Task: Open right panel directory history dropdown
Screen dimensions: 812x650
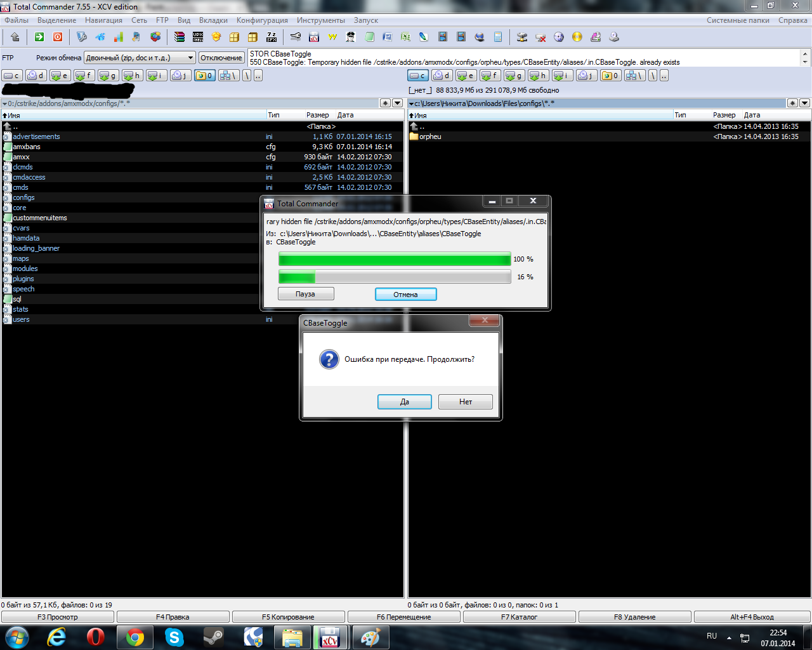Action: 804,103
